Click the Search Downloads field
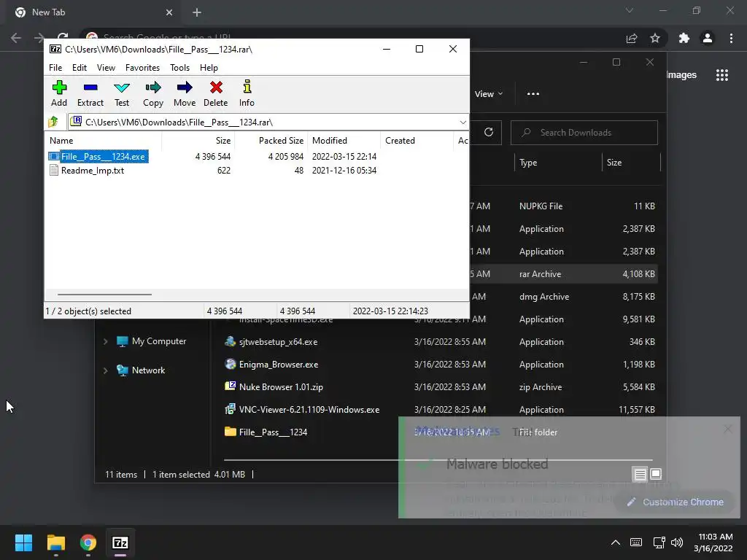The height and width of the screenshot is (560, 747). click(584, 133)
